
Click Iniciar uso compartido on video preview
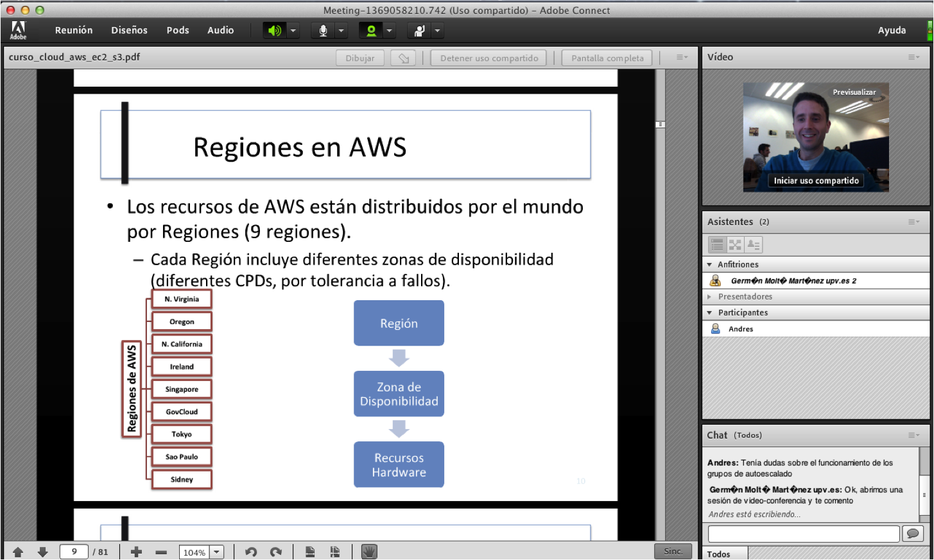coord(816,181)
